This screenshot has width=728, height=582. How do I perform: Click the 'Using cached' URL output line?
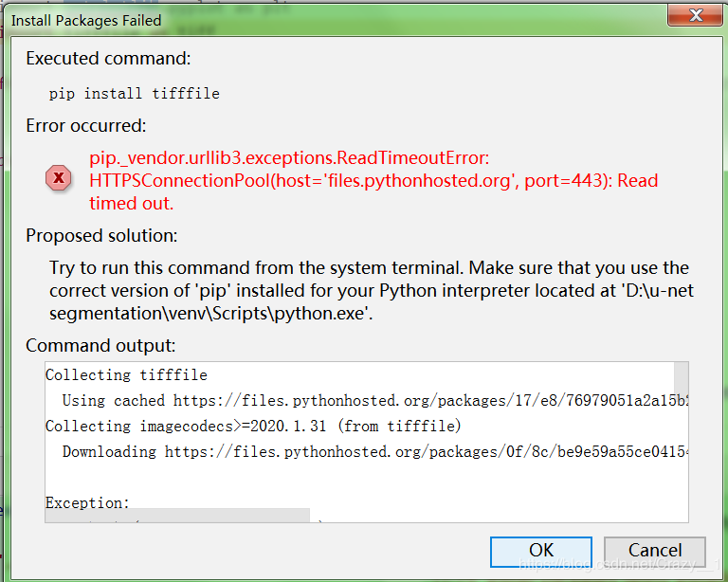(x=370, y=401)
